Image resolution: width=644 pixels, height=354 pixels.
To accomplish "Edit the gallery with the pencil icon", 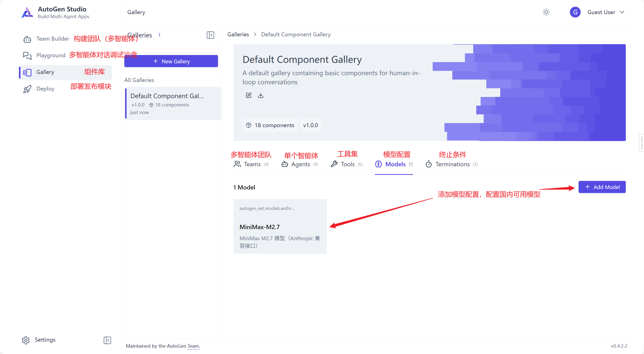I will click(x=249, y=95).
